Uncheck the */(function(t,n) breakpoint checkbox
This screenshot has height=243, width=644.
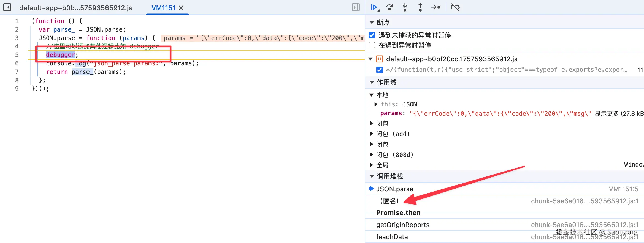(380, 70)
